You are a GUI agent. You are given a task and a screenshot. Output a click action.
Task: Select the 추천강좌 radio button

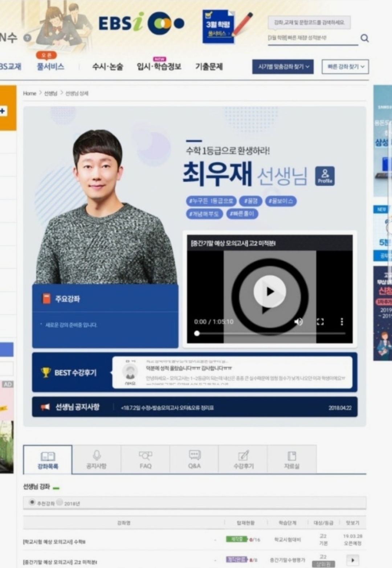click(32, 502)
